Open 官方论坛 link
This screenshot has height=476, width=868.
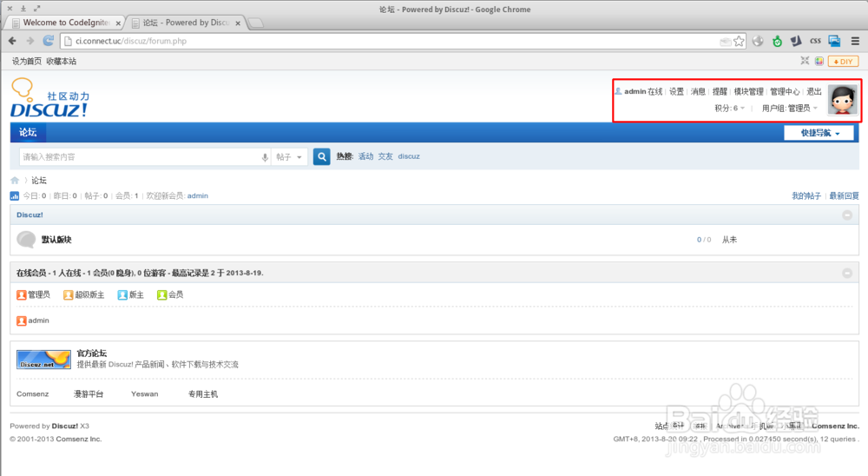(x=92, y=353)
